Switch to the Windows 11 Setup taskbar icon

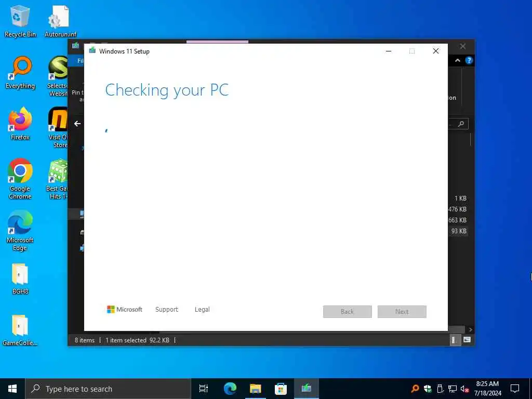click(306, 389)
